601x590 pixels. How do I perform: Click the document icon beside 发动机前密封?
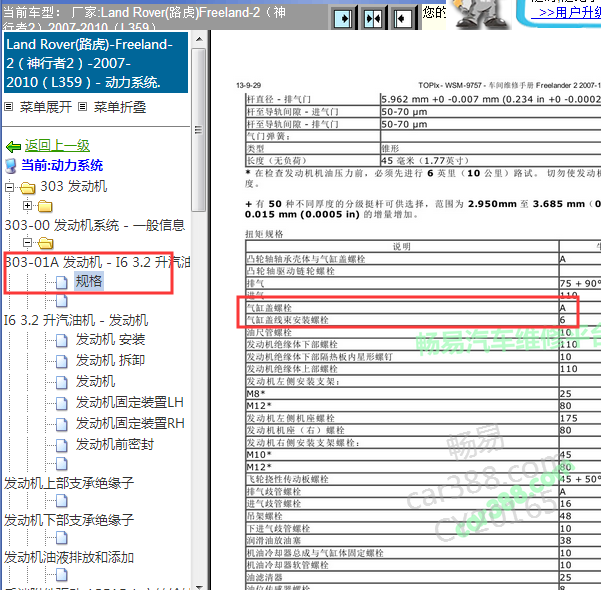pos(62,445)
